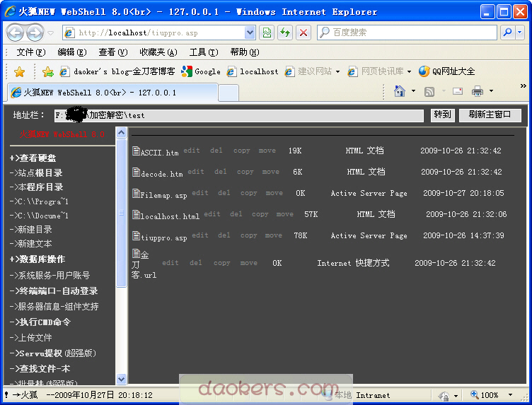Click the Google favorites bar icon

pos(187,71)
